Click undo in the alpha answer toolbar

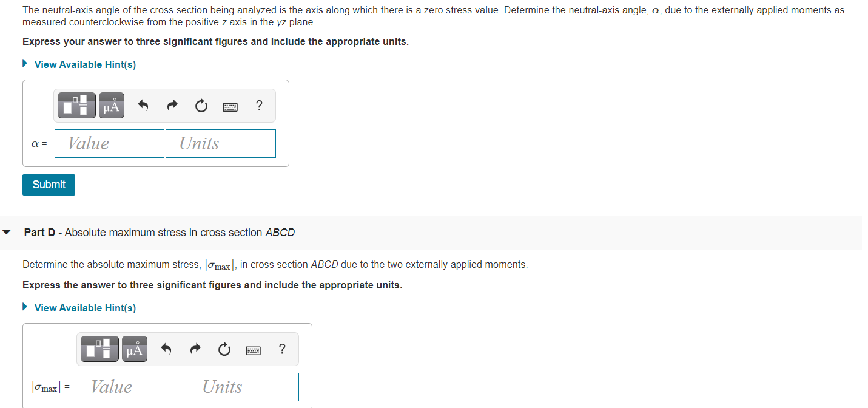tap(143, 105)
